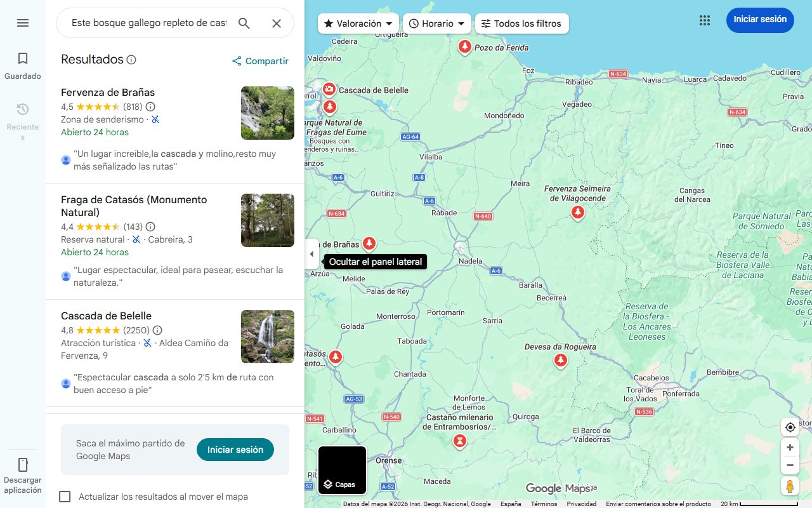Open the Capas layers selector

(342, 470)
